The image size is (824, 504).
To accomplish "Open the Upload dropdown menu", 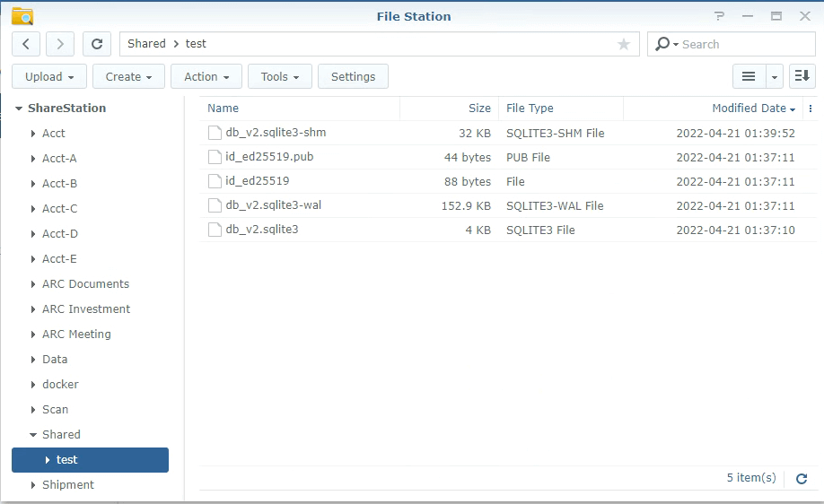I will click(49, 77).
